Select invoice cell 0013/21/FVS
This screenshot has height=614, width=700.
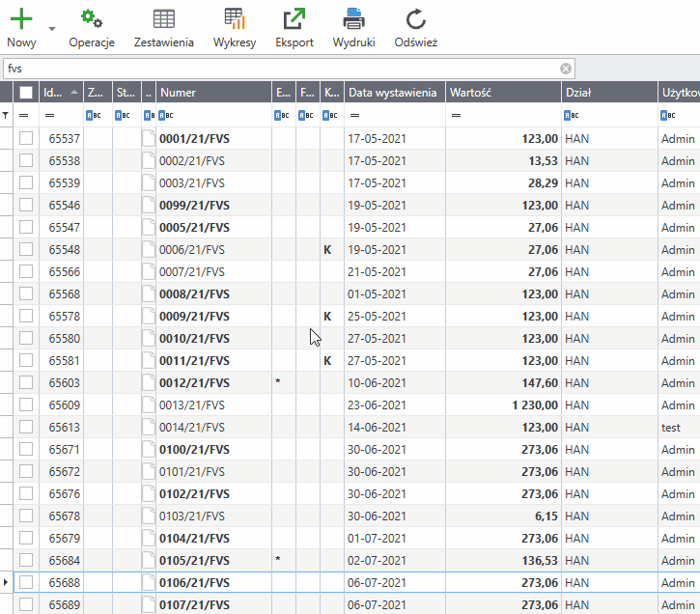tap(192, 405)
